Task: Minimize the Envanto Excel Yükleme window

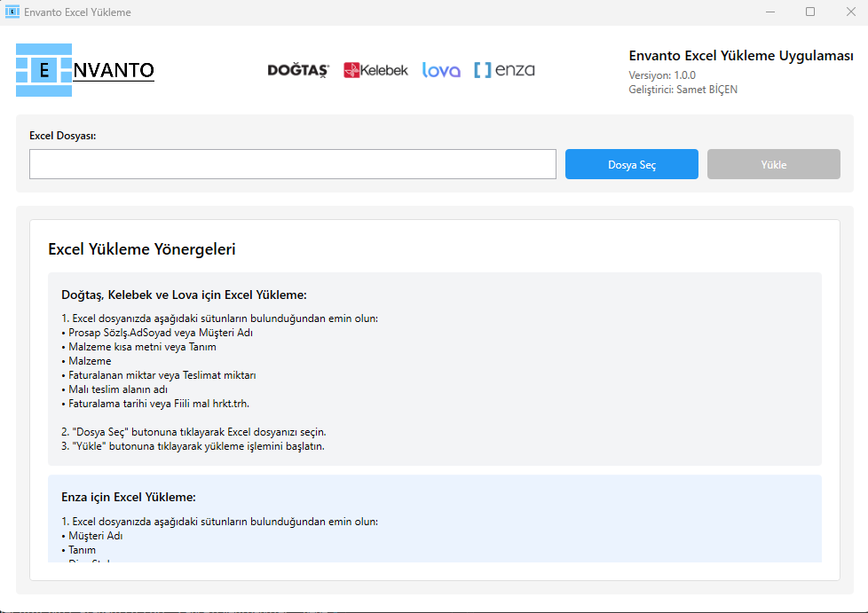Action: coord(769,12)
